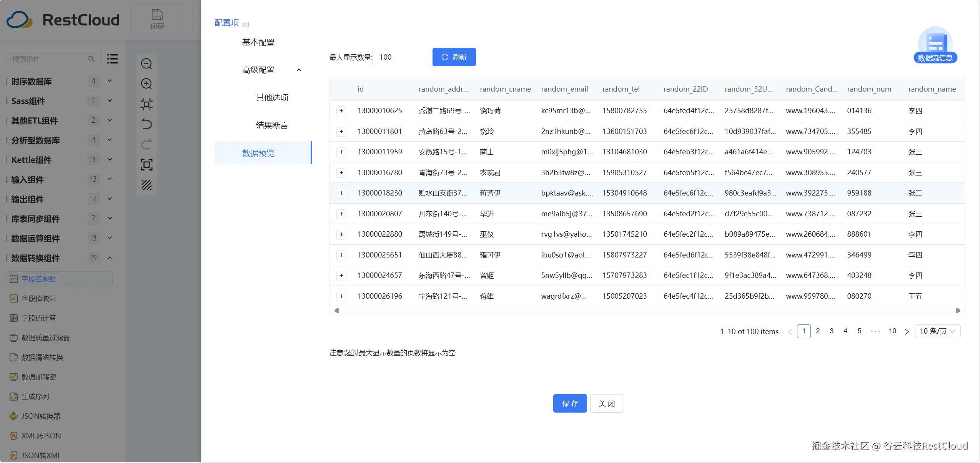Click the 配置项 tab title
Image resolution: width=980 pixels, height=463 pixels.
pyautogui.click(x=227, y=23)
